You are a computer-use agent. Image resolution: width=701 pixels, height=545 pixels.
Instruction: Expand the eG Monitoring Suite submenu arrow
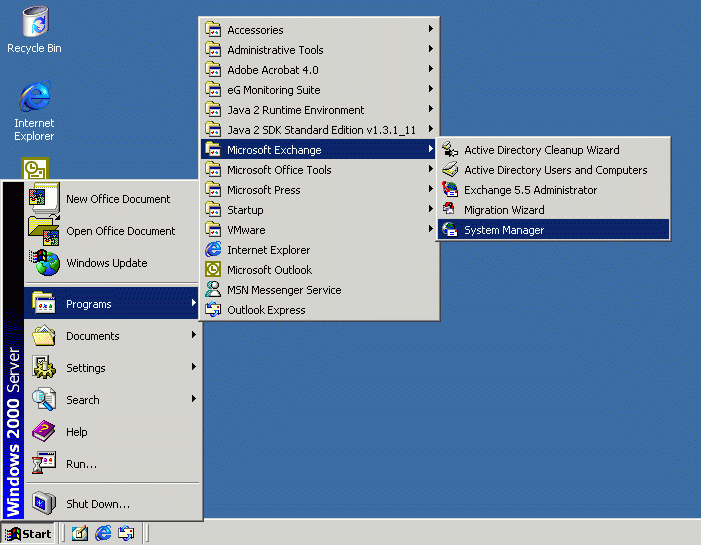431,89
